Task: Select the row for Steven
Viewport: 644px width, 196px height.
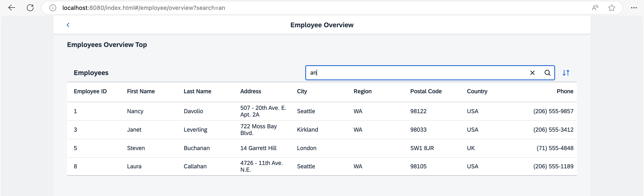Action: (x=322, y=148)
